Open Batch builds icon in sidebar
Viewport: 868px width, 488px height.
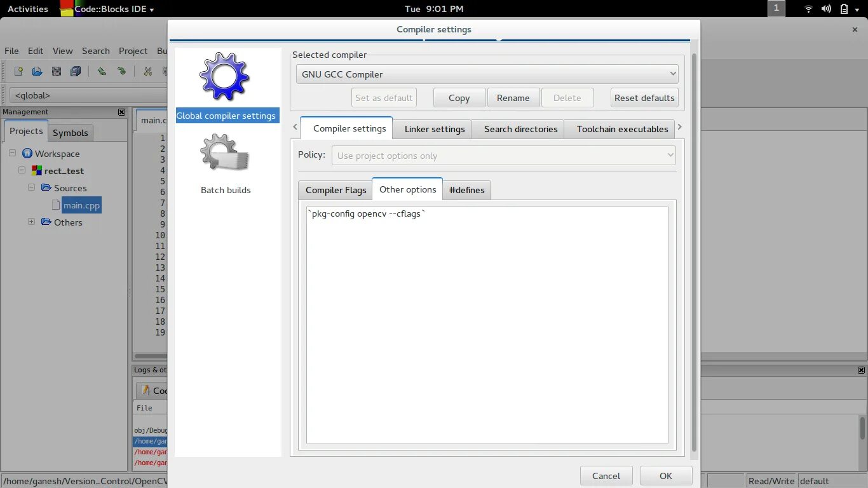click(x=224, y=152)
